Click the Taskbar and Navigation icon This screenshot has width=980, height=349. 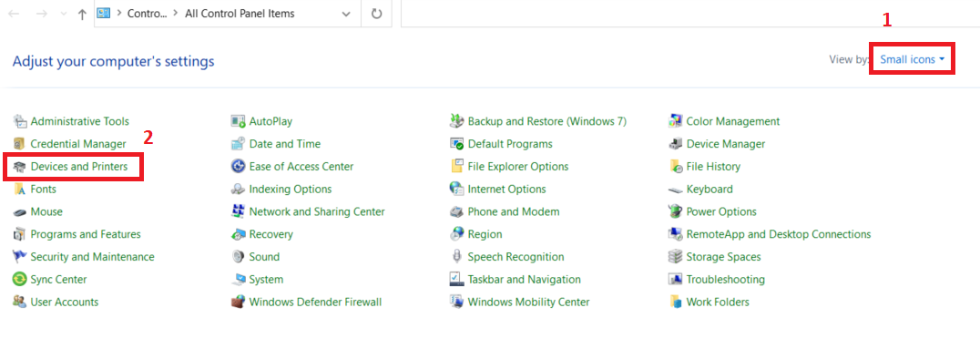point(457,279)
